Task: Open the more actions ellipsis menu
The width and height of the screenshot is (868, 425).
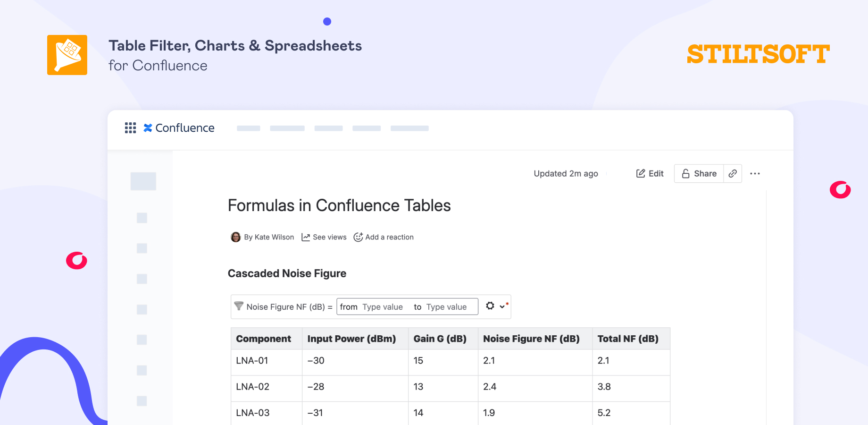Action: 755,173
